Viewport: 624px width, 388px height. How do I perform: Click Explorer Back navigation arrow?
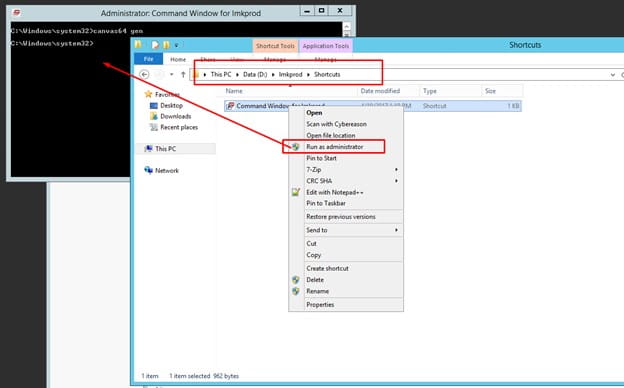point(144,74)
